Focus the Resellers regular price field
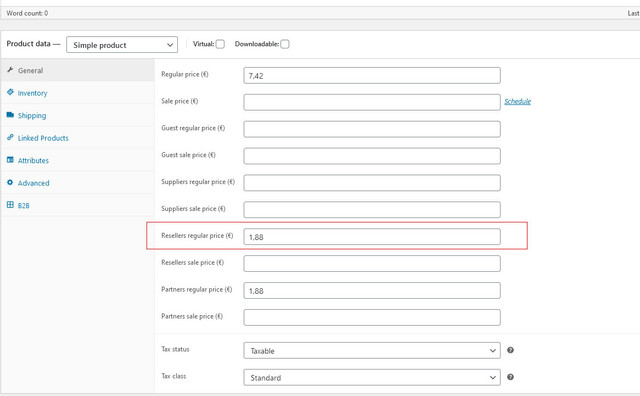This screenshot has height=396, width=640. pyautogui.click(x=372, y=237)
